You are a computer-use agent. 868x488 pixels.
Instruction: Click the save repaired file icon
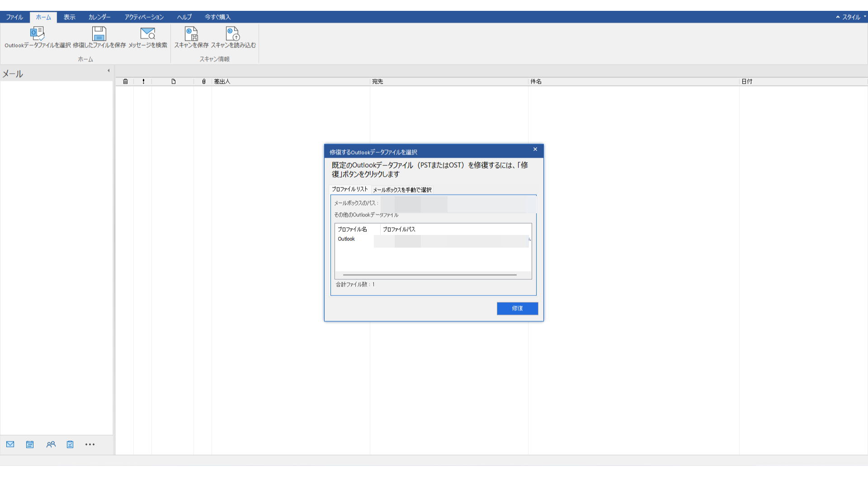click(x=99, y=34)
